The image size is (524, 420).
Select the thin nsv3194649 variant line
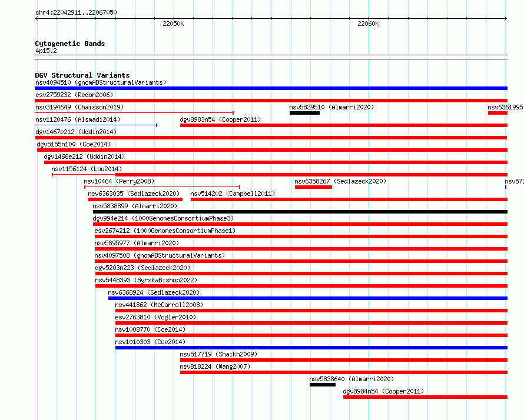[x=134, y=113]
